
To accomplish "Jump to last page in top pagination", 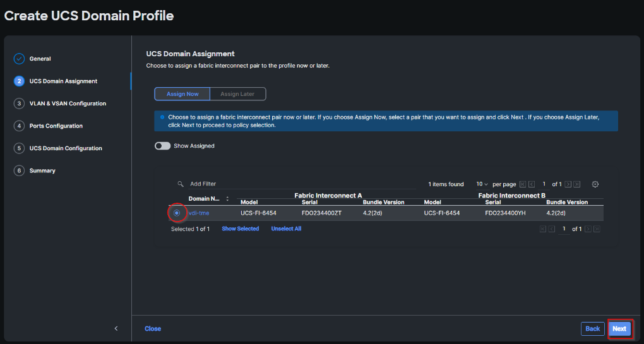I will [x=576, y=184].
